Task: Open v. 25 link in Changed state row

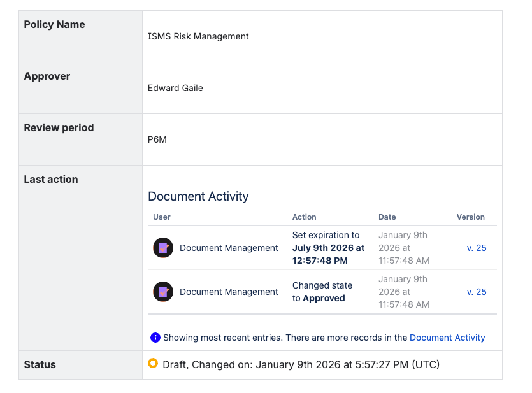Action: [477, 292]
